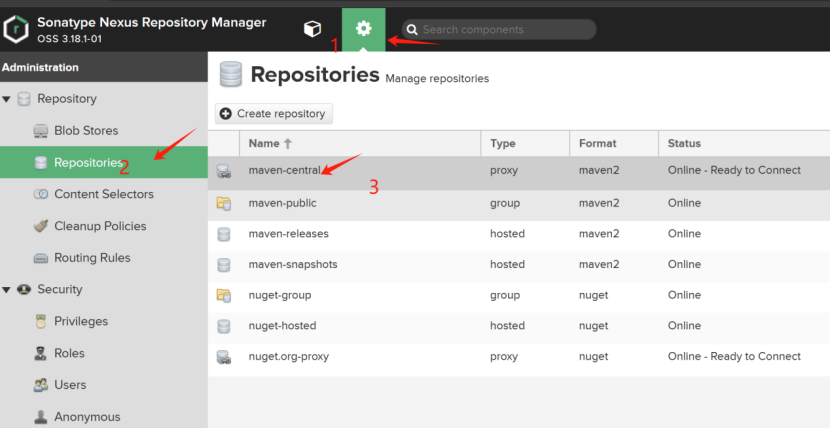This screenshot has height=428, width=830.
Task: Open Cleanup Policies
Action: coord(100,226)
